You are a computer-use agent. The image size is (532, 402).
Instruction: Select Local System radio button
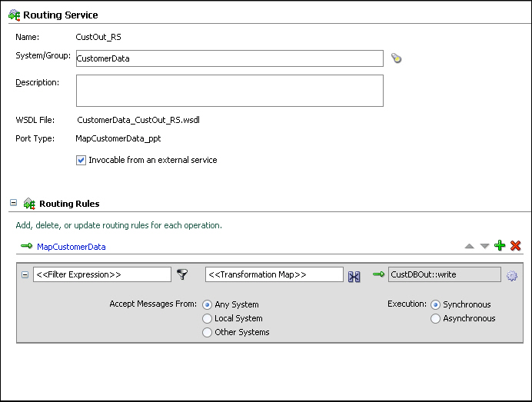pos(207,318)
